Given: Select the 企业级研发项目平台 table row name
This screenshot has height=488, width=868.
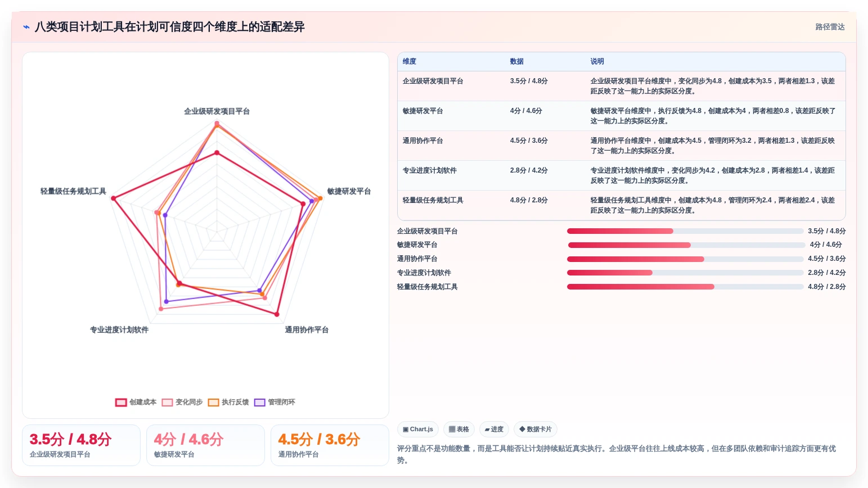Looking at the screenshot, I should [x=433, y=82].
